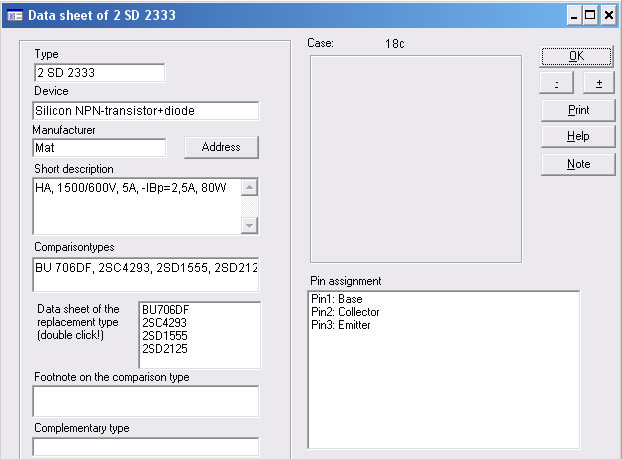Click the Footnote on the comparison type field
The width and height of the screenshot is (622, 459).
pyautogui.click(x=146, y=401)
